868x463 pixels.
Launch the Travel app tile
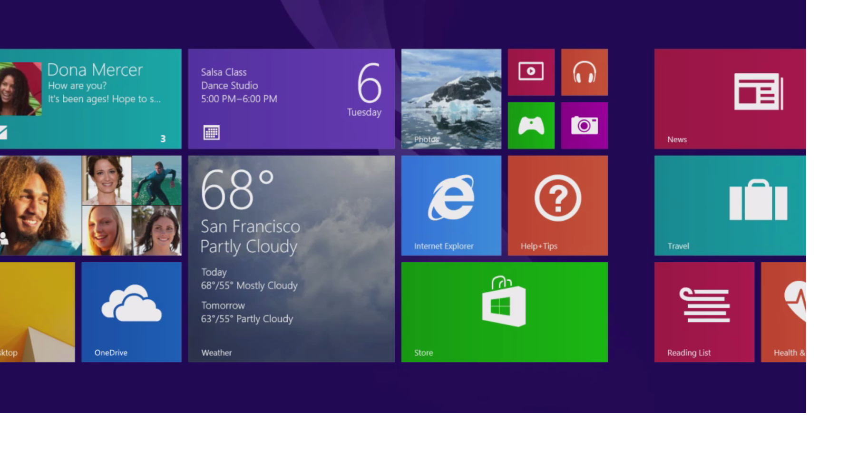tap(730, 205)
